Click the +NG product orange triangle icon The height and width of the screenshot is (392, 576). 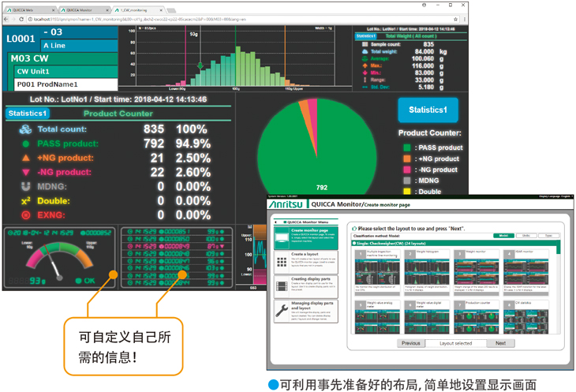coord(26,158)
